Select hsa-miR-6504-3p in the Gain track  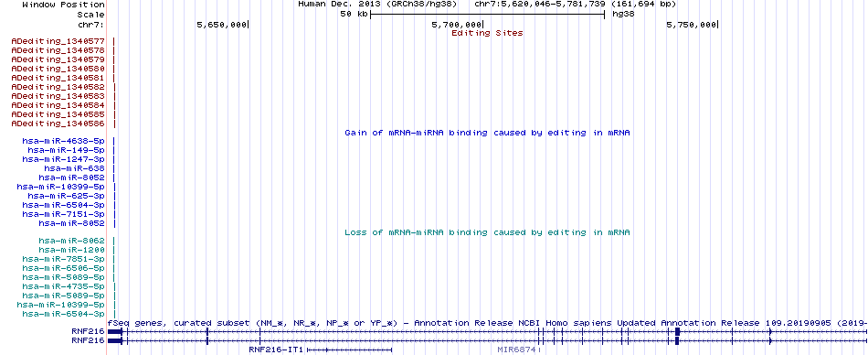tap(64, 205)
